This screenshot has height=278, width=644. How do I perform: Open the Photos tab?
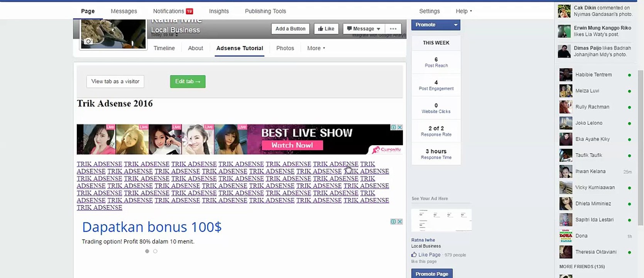click(x=285, y=48)
